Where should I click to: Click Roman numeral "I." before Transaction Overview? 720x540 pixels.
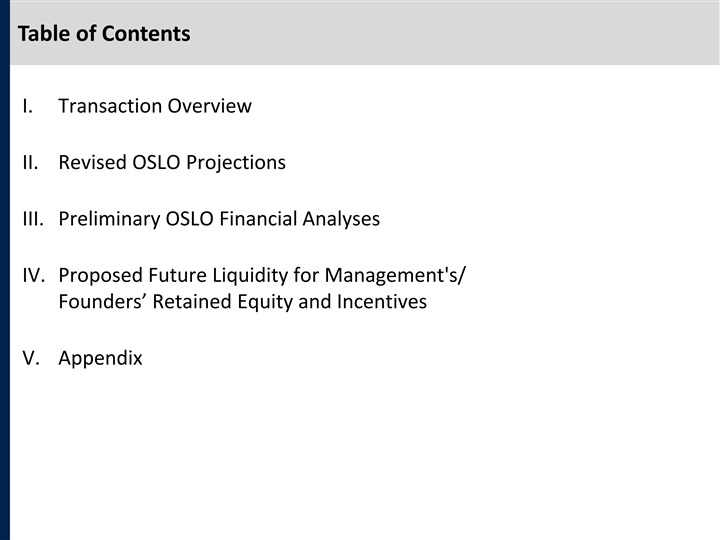click(x=27, y=106)
